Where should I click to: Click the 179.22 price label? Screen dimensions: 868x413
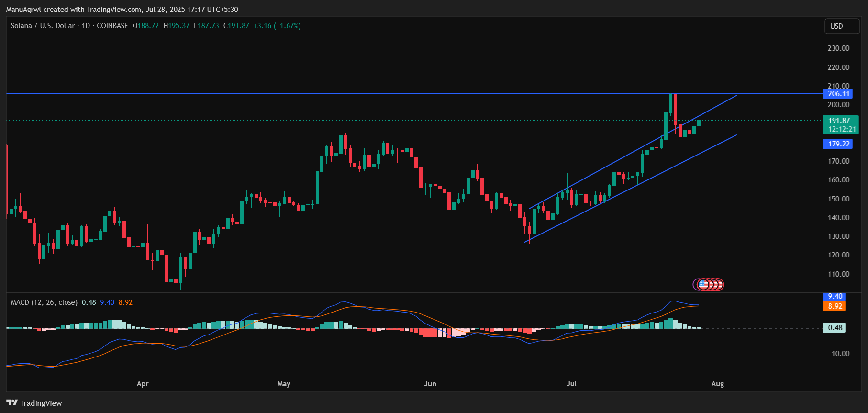click(838, 144)
